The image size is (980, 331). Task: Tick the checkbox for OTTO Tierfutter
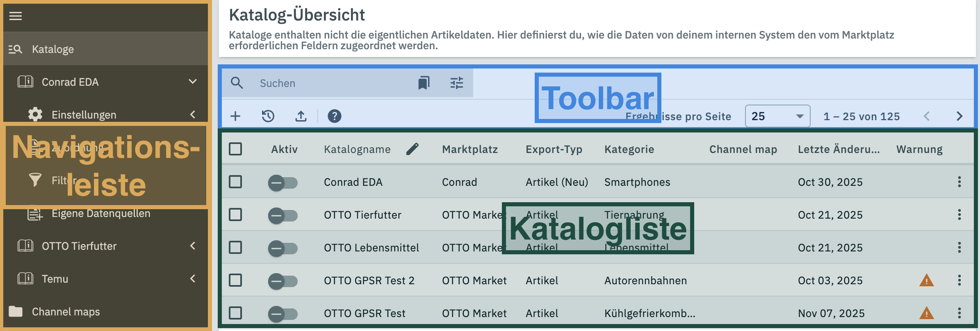pos(235,215)
